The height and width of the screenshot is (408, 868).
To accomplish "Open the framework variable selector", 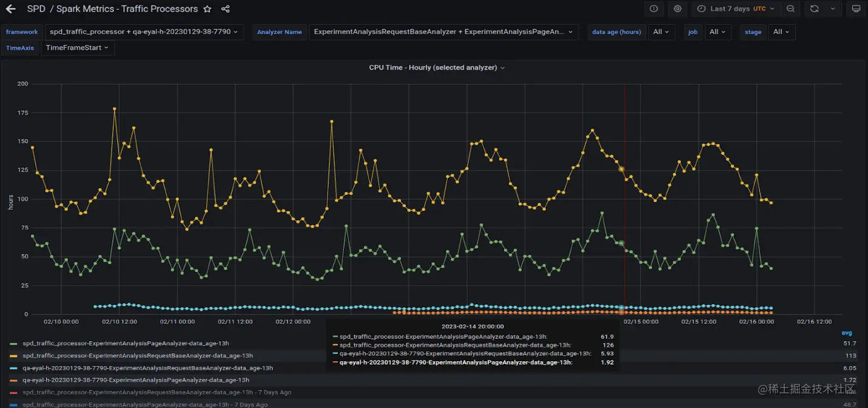I will pyautogui.click(x=143, y=32).
